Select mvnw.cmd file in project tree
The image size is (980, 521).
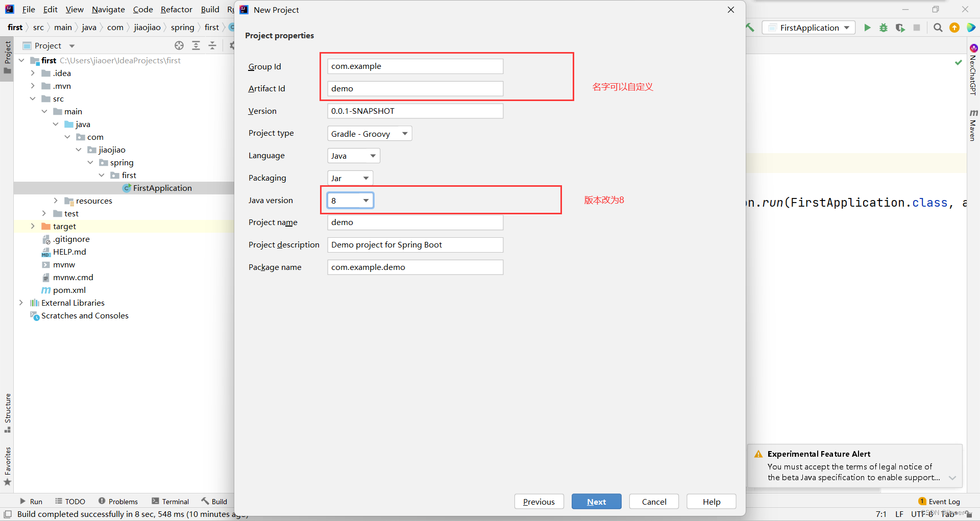click(x=73, y=277)
